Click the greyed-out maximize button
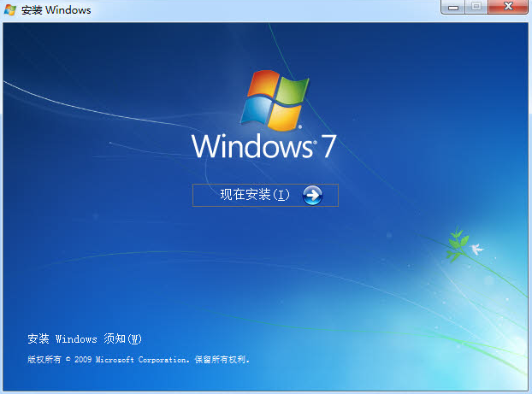Screen dimensions: 532x394 point(476,8)
